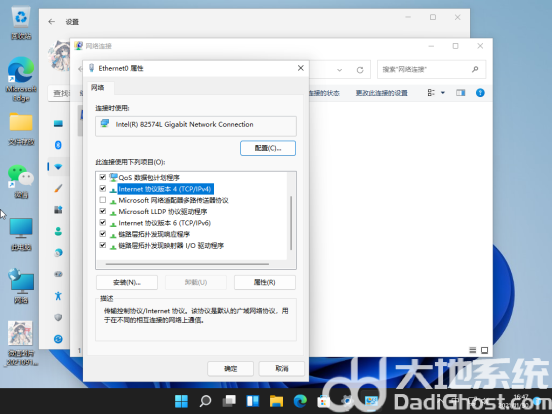
Task: Select the Accessibility figure icon in Settings sidebar
Action: tap(58, 296)
